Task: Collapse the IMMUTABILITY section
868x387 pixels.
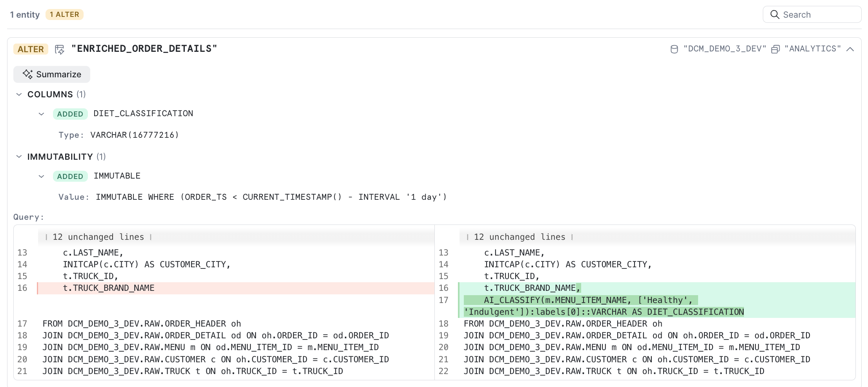Action: (19, 157)
